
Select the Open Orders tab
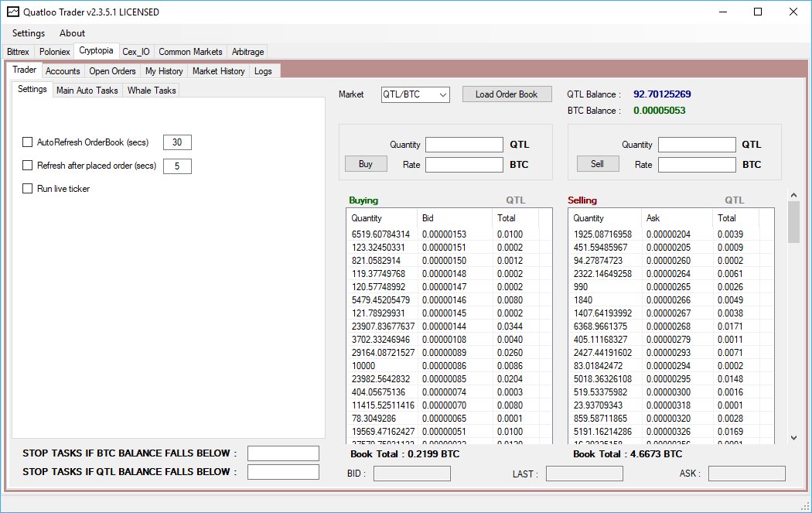[112, 71]
